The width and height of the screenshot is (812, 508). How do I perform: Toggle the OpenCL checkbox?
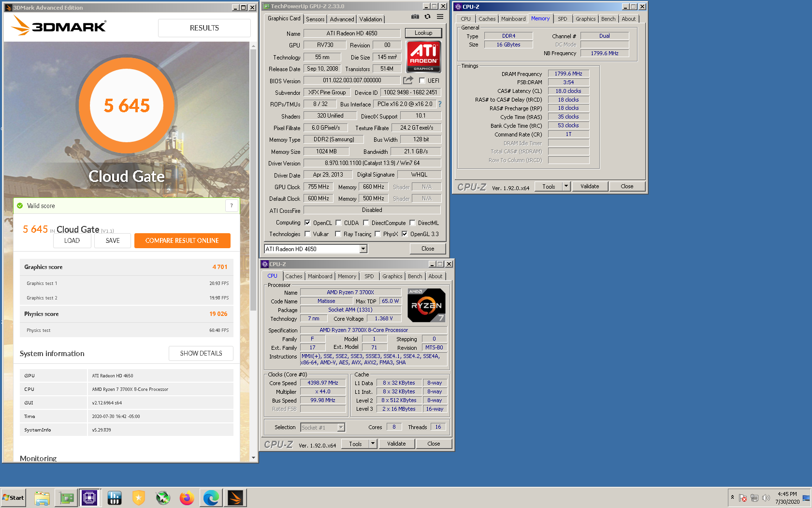click(307, 223)
